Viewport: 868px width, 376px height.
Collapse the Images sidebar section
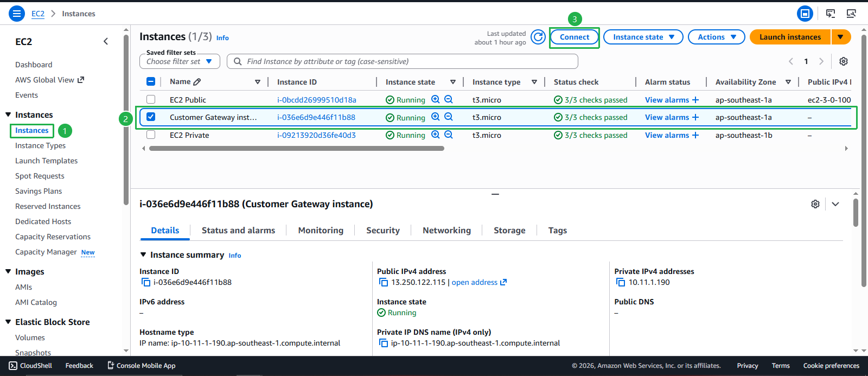point(8,271)
